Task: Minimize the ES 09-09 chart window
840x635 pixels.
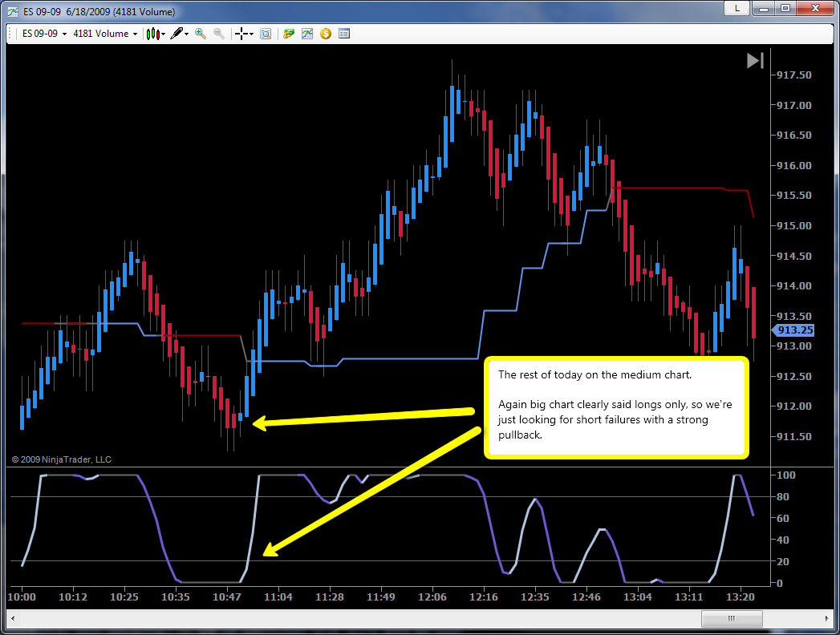Action: (x=764, y=8)
